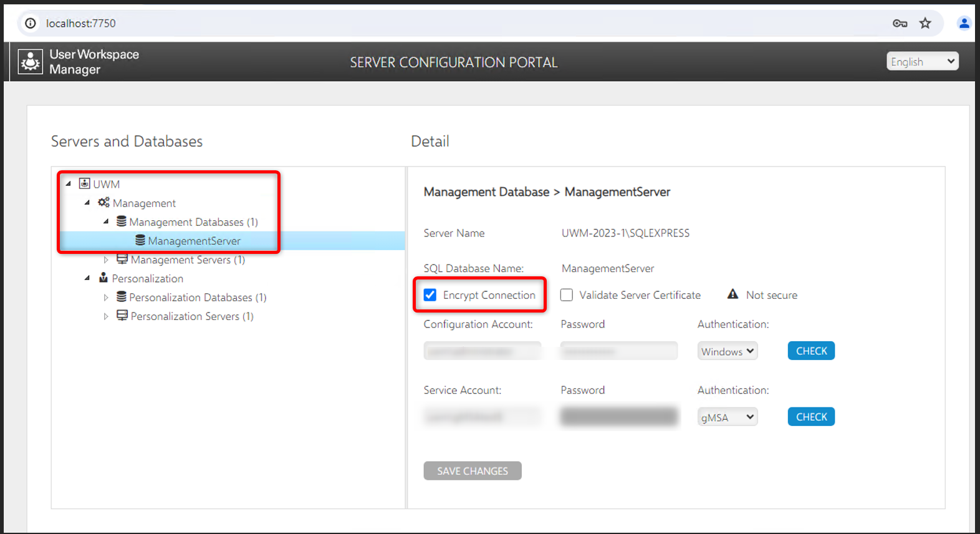Viewport: 980px width, 534px height.
Task: Click the SAVE CHANGES button
Action: tap(472, 471)
